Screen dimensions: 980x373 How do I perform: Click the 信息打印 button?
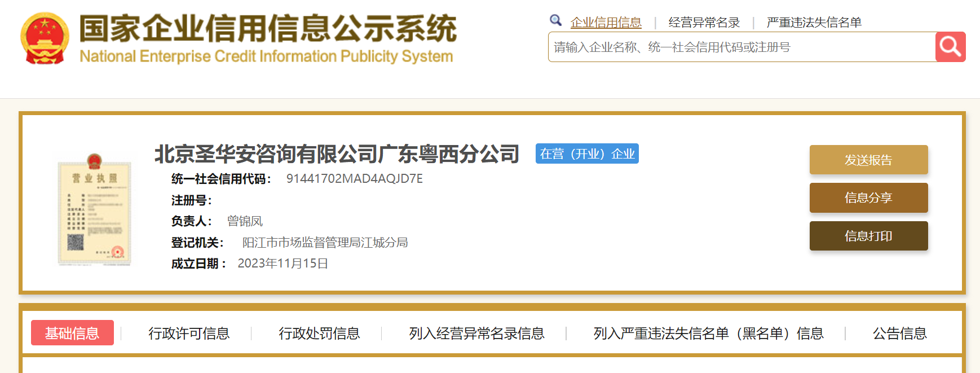point(868,236)
